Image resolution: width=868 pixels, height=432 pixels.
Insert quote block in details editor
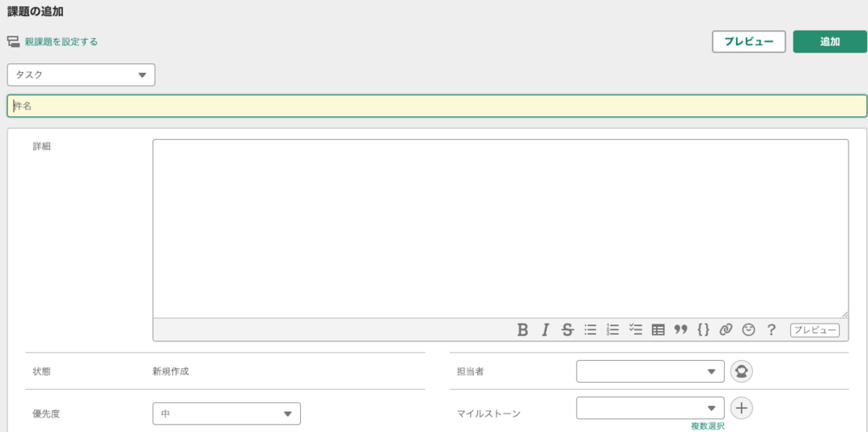[681, 330]
